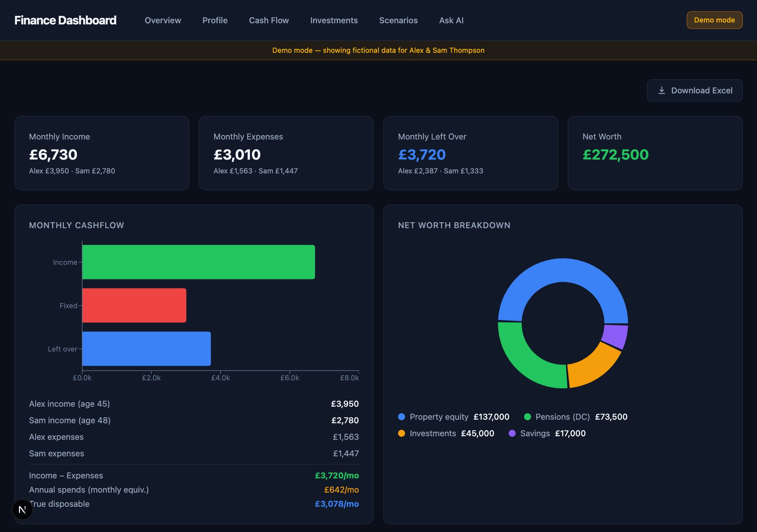Click the Savings £17,000 legend value

coord(570,433)
